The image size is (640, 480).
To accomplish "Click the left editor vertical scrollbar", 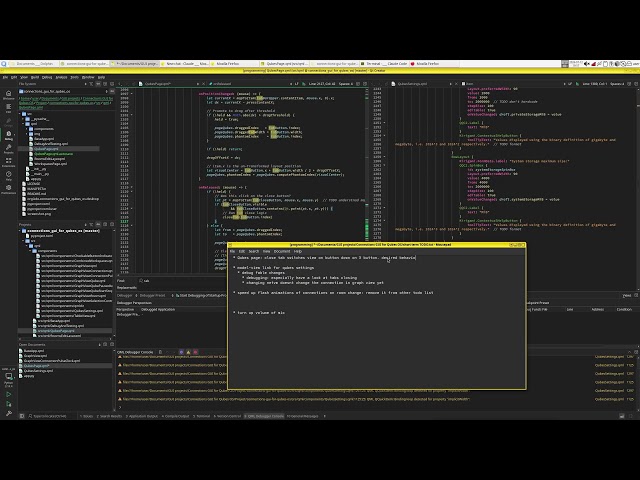I will tap(367, 180).
